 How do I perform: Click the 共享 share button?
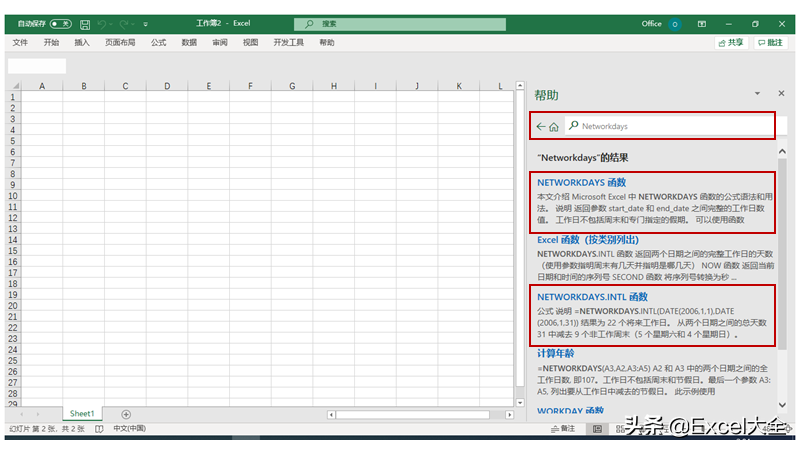click(731, 43)
